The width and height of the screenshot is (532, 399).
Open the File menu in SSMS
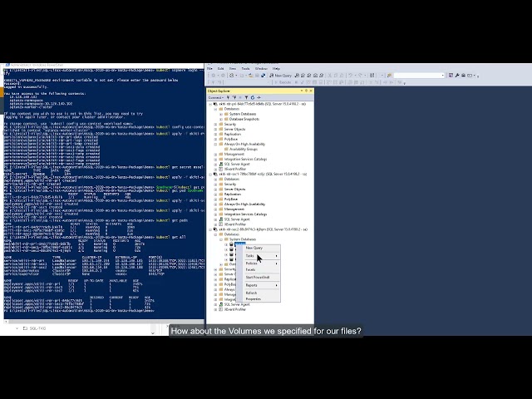click(x=209, y=68)
